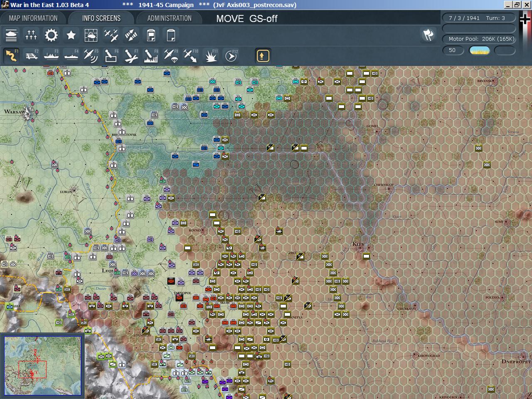Click the gear icon in the info toolbar
Screen dimensions: 532x399
click(51, 35)
